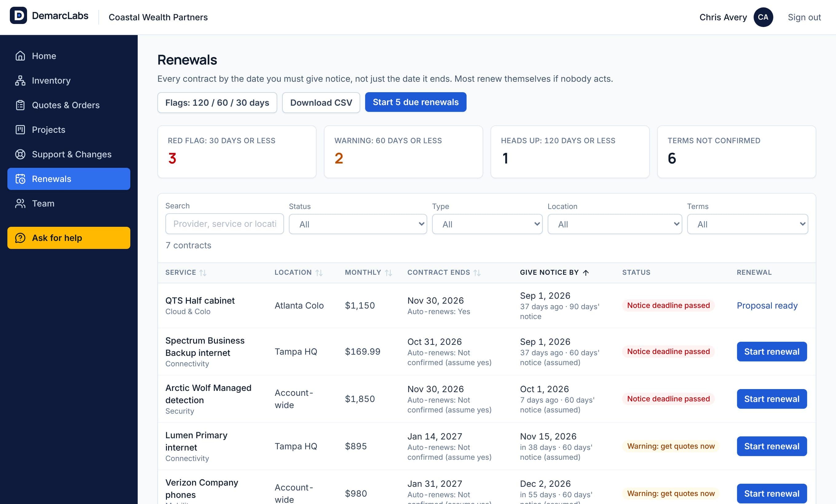Start renewal for Verizon Company phones

(772, 494)
